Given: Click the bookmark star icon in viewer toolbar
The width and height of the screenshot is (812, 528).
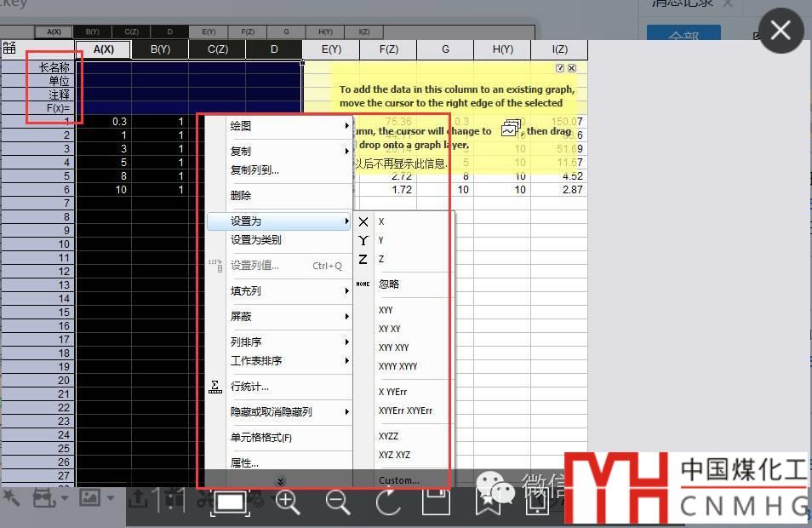Looking at the screenshot, I should click(488, 502).
